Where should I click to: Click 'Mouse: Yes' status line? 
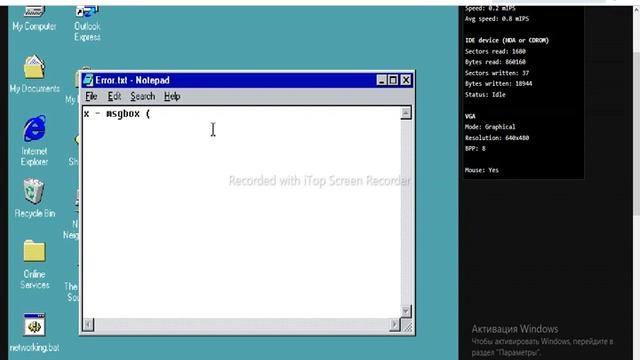[x=482, y=170]
